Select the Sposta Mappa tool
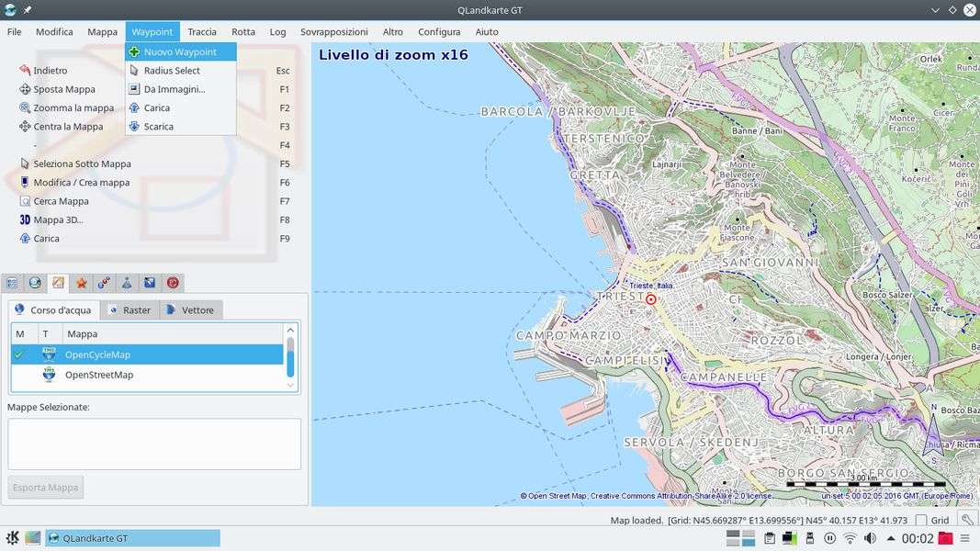The width and height of the screenshot is (980, 551). 64,89
